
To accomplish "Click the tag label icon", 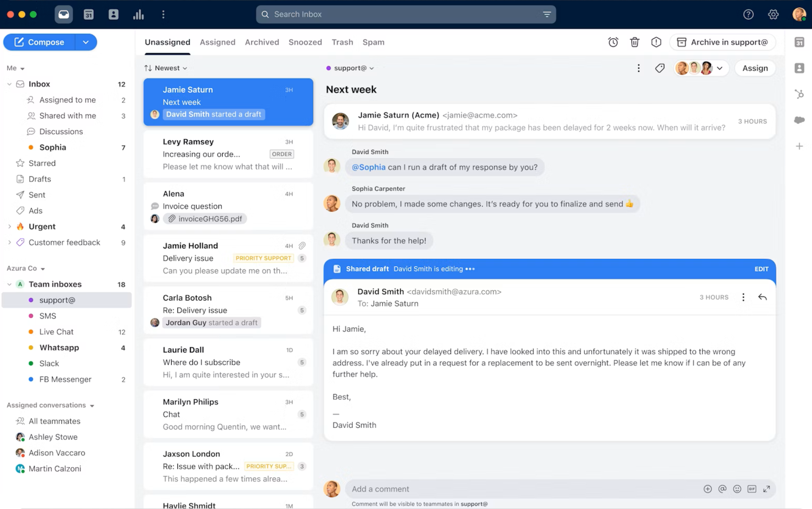I will (x=660, y=68).
